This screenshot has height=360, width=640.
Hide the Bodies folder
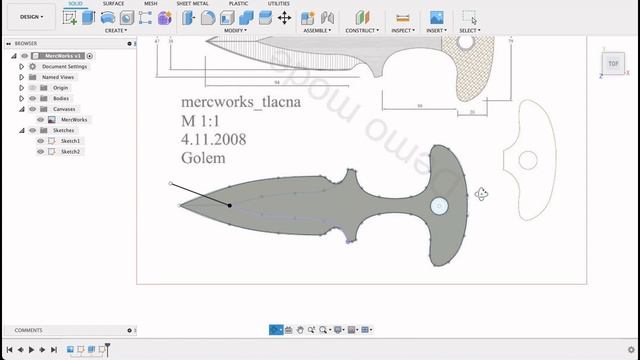[x=33, y=98]
